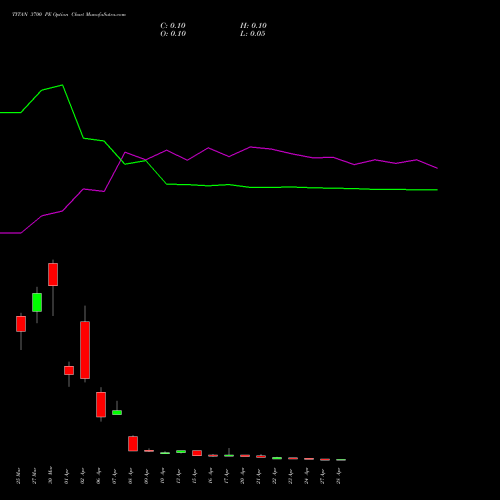Click the small red candlestick above 01 Apr
Image resolution: width=500 pixels, height=500 pixels.
click(69, 370)
